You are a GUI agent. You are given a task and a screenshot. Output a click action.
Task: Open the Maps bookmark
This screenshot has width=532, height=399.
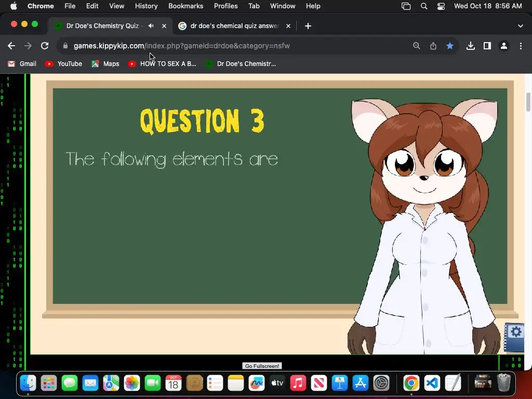click(x=105, y=64)
